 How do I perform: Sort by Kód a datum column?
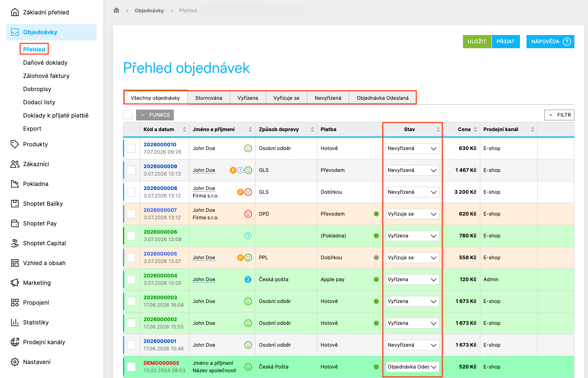tap(164, 129)
